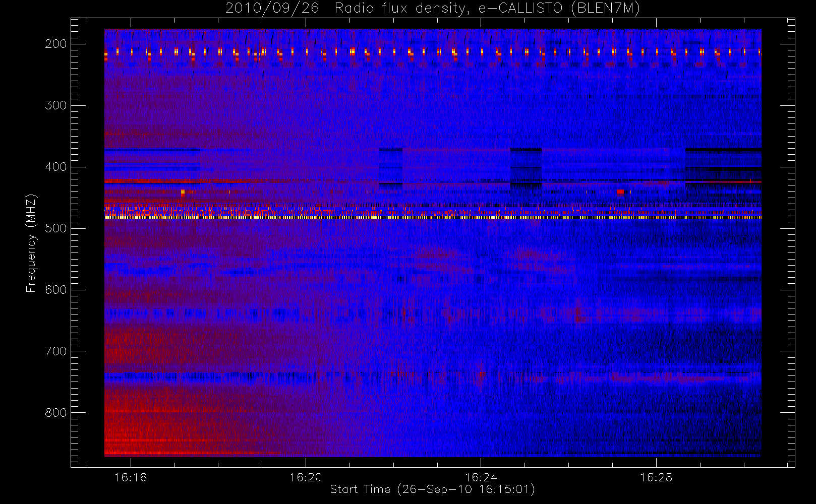
Task: Click the "Start Time (26-Sep-10 16:15:01)" axis label
Action: (x=432, y=489)
